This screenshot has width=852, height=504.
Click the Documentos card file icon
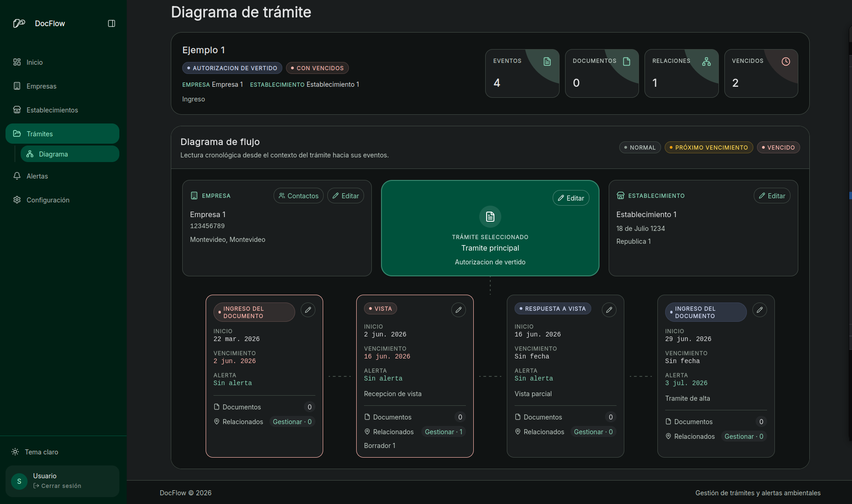[x=627, y=62]
